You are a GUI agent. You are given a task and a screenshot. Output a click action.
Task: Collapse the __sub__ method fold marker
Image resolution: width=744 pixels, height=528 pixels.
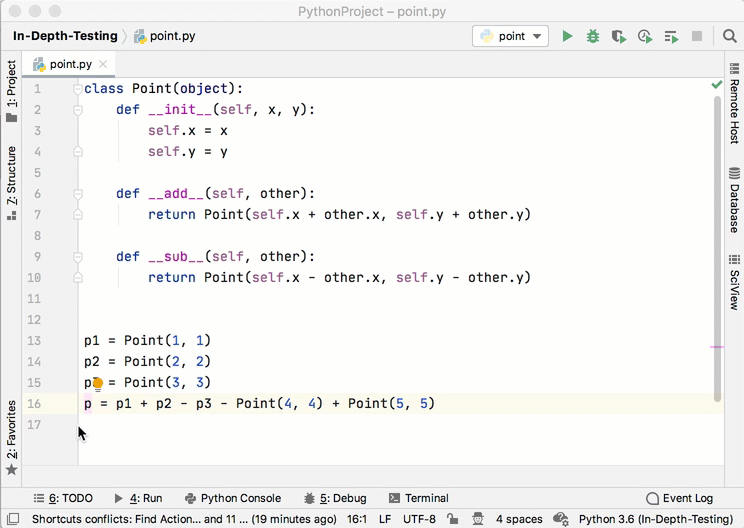click(x=78, y=257)
